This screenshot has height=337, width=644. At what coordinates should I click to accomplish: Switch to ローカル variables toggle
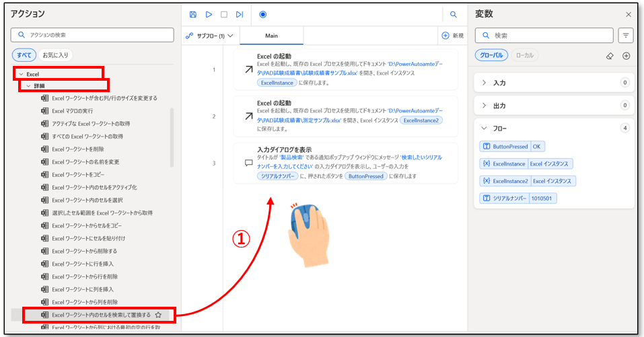pos(526,56)
